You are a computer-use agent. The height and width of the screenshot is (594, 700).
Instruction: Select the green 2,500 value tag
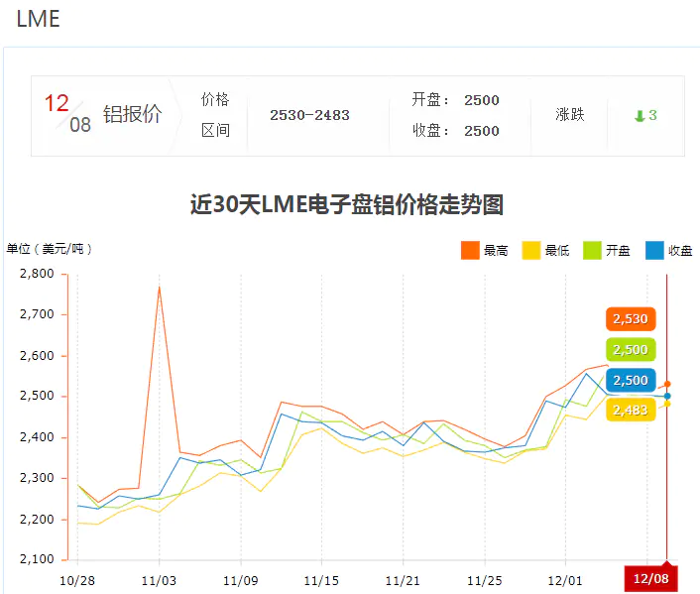tap(630, 349)
